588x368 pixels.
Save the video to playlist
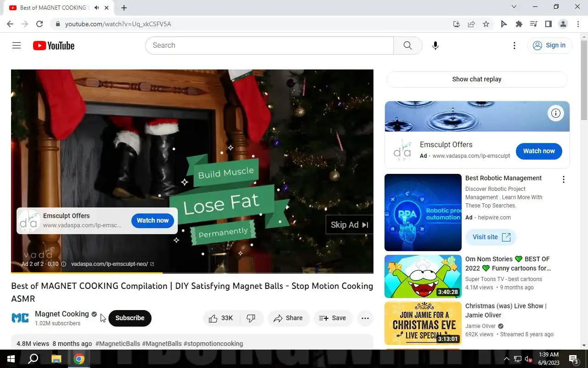pos(333,318)
